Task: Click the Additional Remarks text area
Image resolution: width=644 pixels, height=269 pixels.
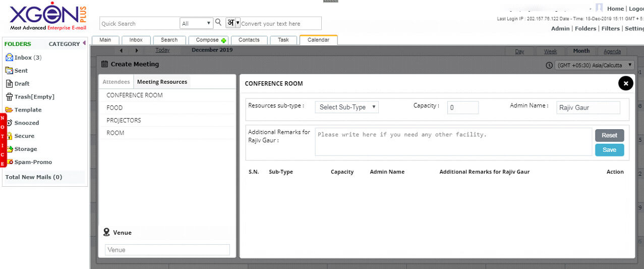Action: tap(453, 141)
